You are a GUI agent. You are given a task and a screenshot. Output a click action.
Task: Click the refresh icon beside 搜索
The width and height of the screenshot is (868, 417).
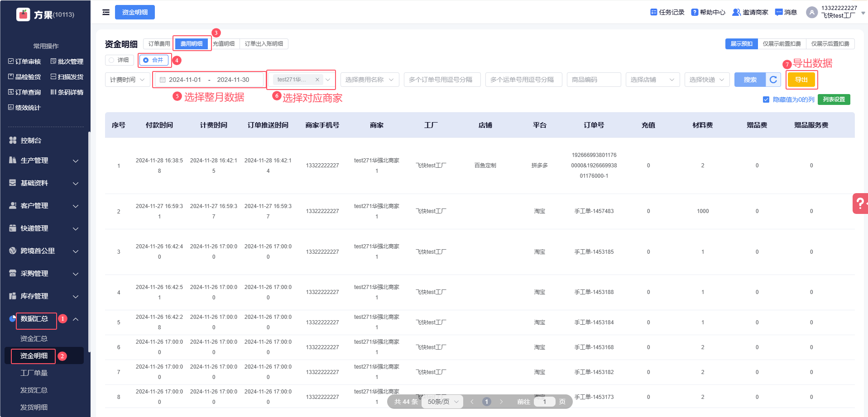(773, 80)
